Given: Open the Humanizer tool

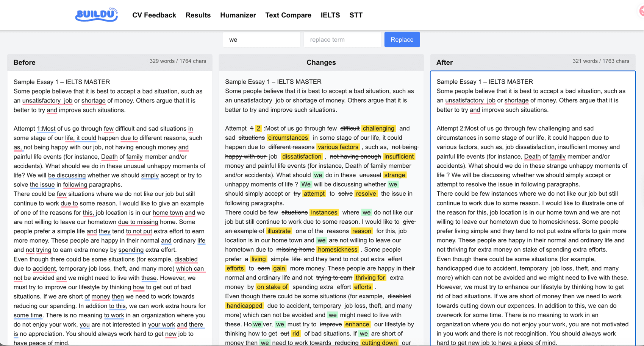Looking at the screenshot, I should click(238, 15).
